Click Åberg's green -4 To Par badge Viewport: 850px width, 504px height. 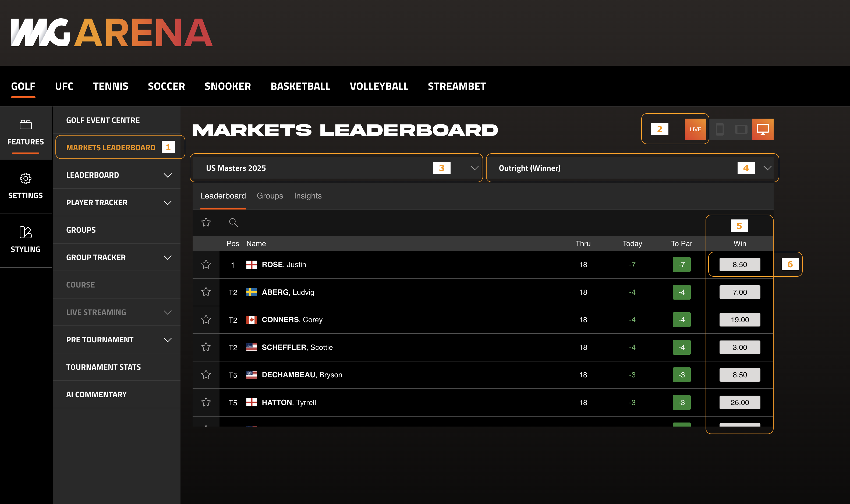coord(681,292)
